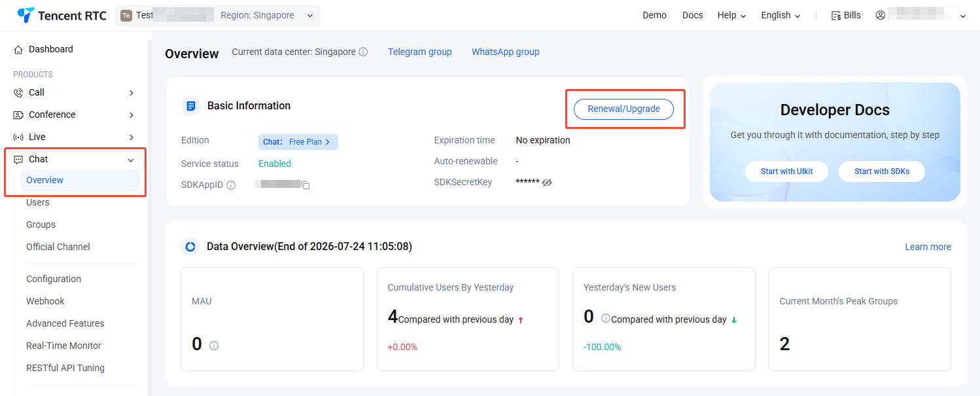Viewport: 980px width, 396px height.
Task: Click the Developer Docs heading
Action: pos(835,110)
